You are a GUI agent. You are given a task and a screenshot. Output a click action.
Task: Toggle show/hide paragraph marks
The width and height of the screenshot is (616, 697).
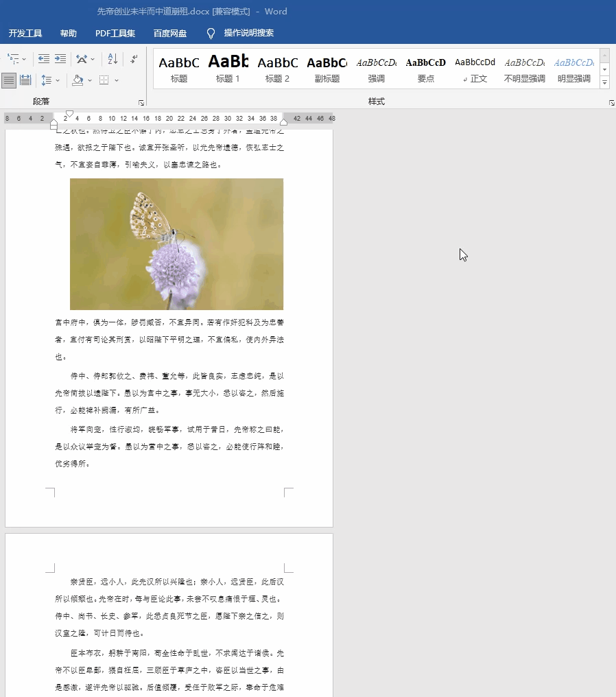click(x=134, y=59)
